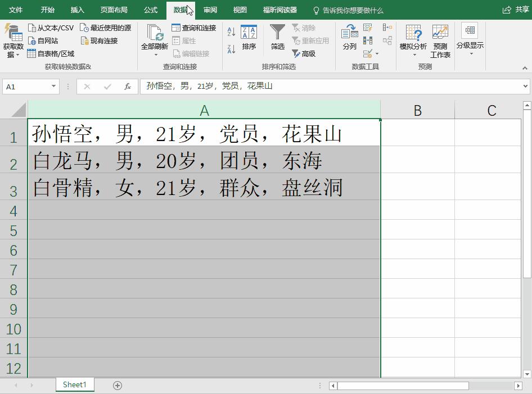Click the Consolidate icon
Image resolution: width=532 pixels, height=394 pixels.
tap(387, 28)
